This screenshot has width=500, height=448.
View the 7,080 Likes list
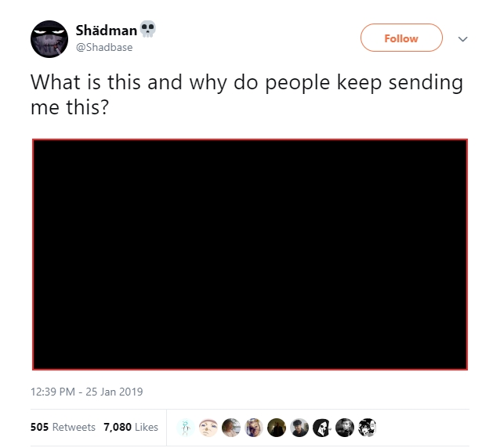[131, 427]
